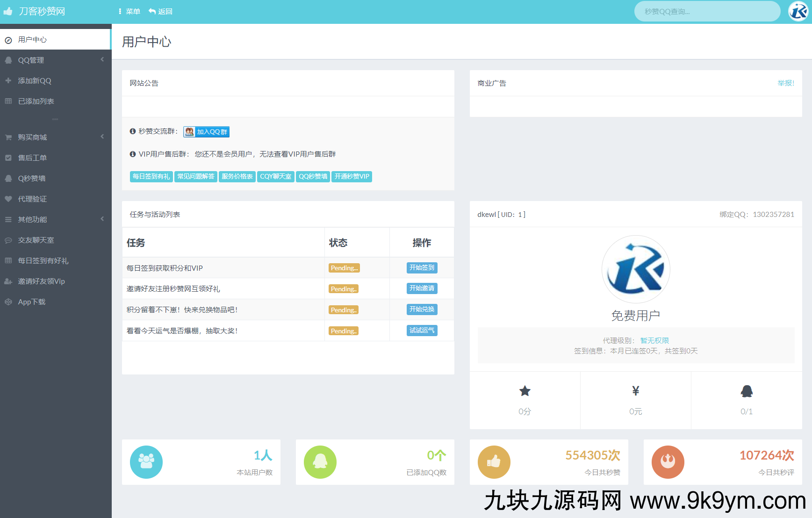812x518 pixels.
Task: Click the user avatar in top-right corner
Action: [798, 11]
